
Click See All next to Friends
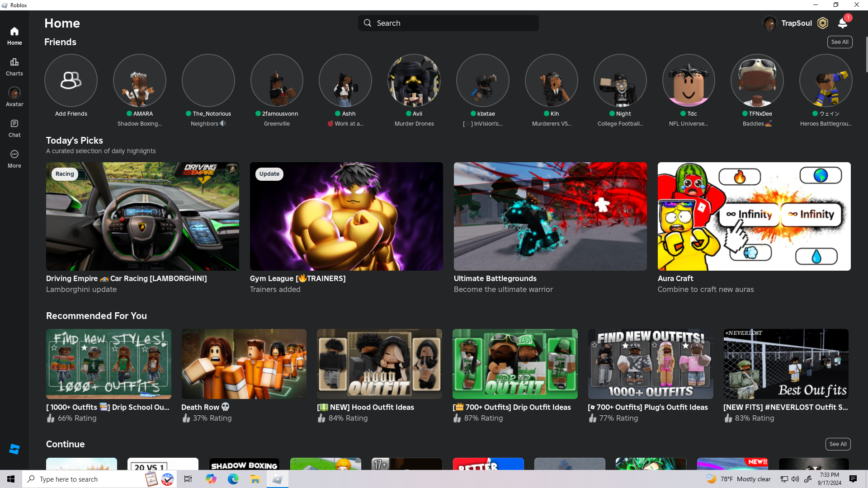point(840,42)
